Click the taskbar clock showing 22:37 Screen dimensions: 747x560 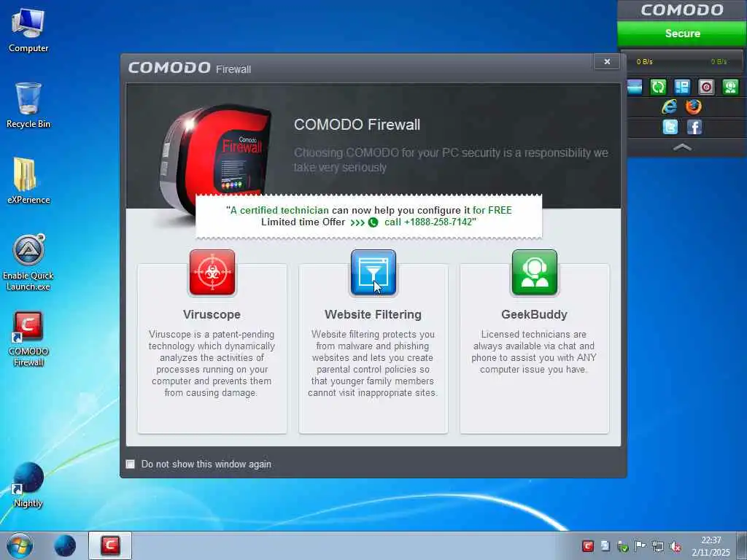point(711,546)
